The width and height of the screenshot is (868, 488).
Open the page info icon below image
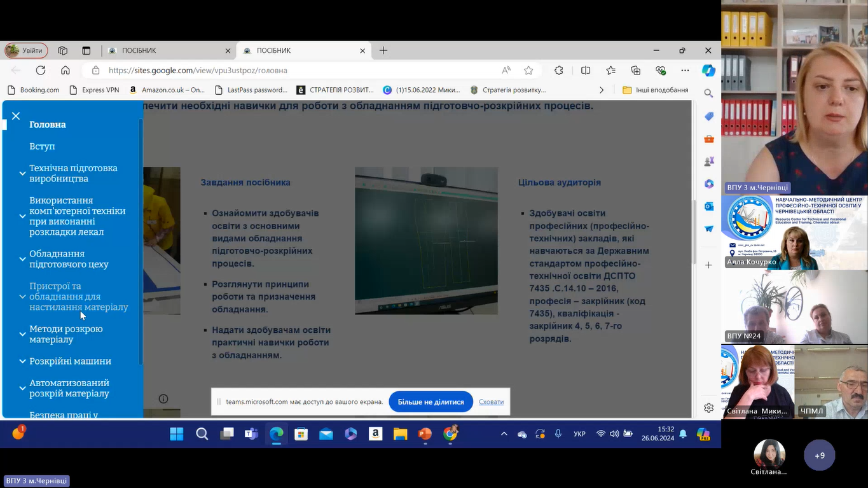click(163, 399)
